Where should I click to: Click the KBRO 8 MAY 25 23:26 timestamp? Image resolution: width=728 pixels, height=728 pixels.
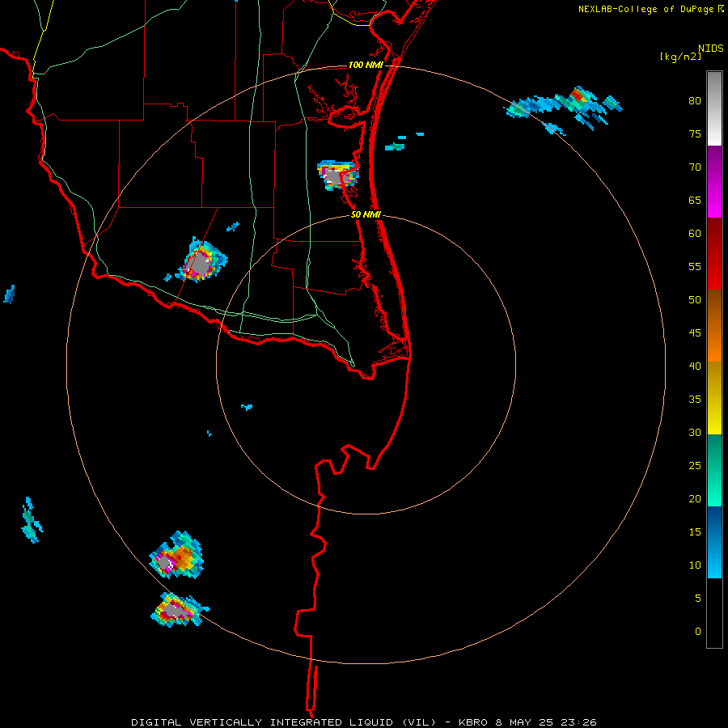tap(527, 722)
